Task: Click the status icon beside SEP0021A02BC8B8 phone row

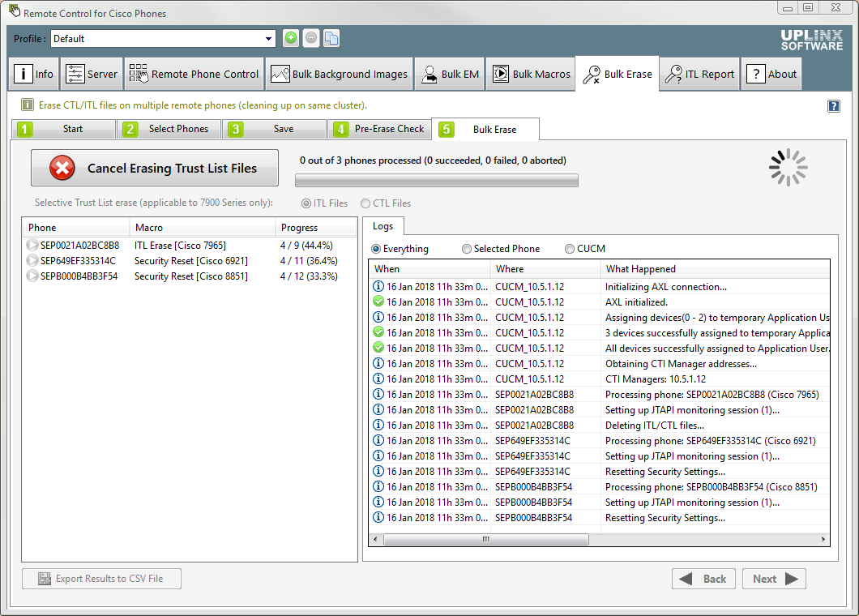Action: point(32,245)
